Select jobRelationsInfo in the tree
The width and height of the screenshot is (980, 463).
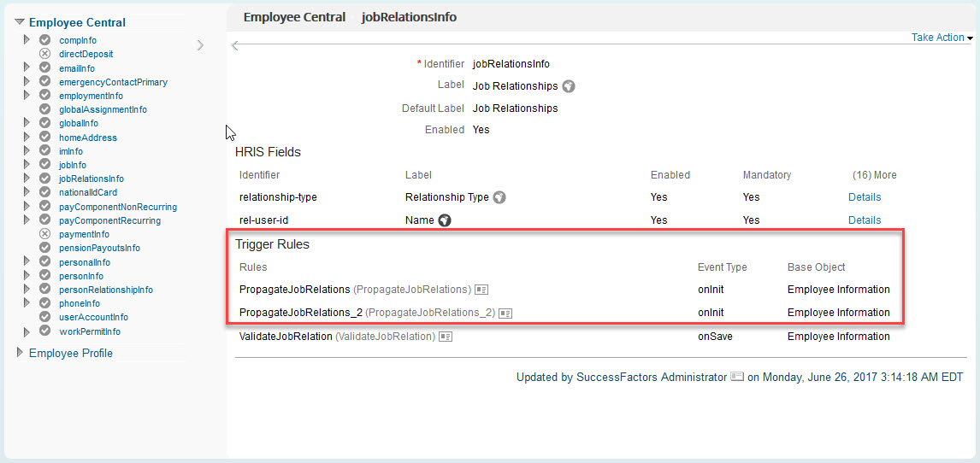pos(92,179)
